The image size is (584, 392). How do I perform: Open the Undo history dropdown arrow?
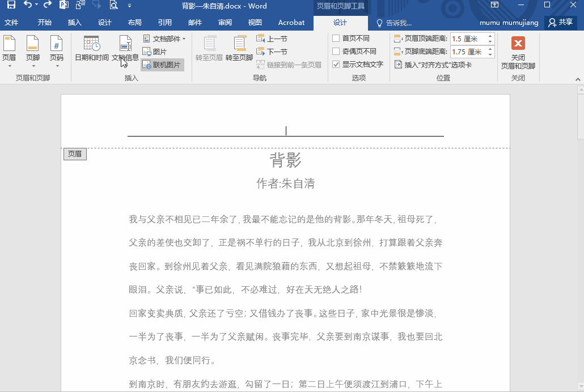point(36,5)
